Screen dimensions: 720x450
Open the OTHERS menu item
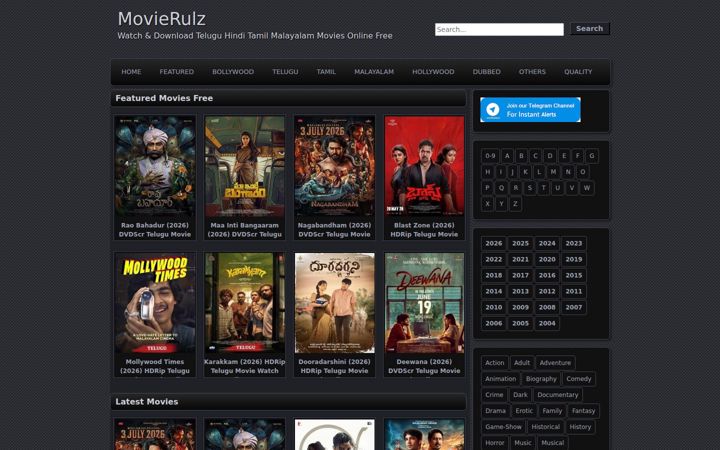pos(532,72)
